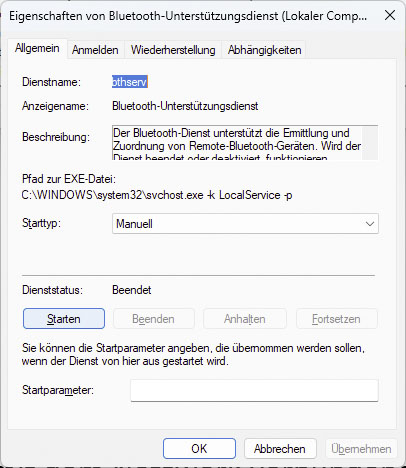Open the Wiederherstellung tab
Viewport: 406px width, 468px height.
173,50
